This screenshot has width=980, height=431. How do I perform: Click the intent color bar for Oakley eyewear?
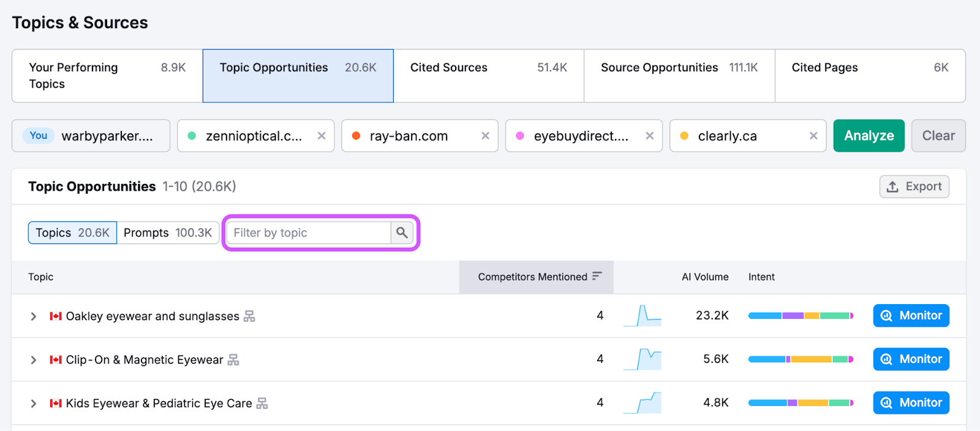click(800, 316)
